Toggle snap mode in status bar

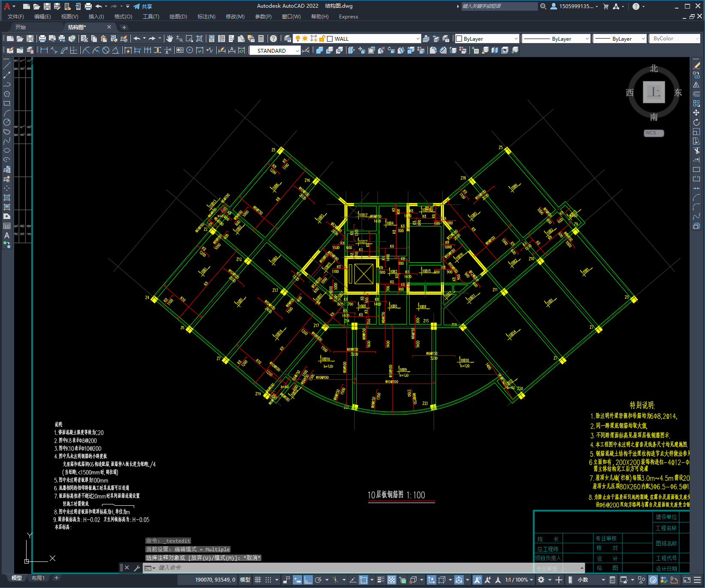(x=268, y=580)
